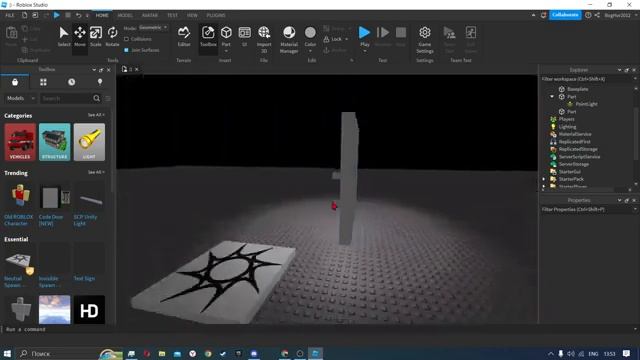Open the UI insert tool
The image size is (640, 360).
click(x=244, y=36)
